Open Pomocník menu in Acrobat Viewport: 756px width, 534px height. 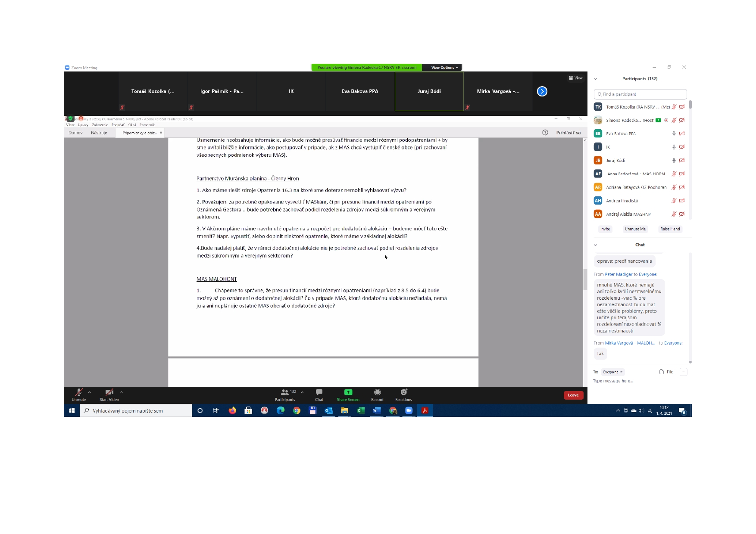point(147,125)
